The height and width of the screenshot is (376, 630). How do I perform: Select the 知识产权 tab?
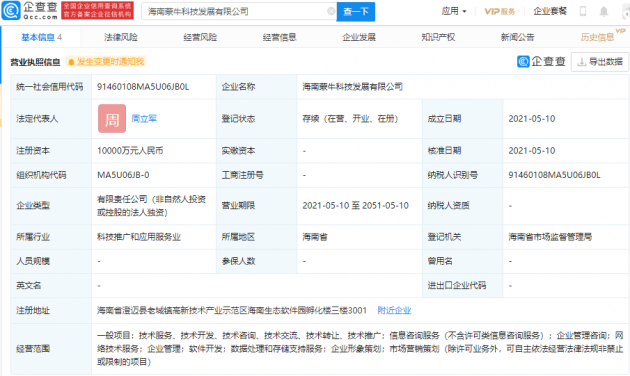pyautogui.click(x=438, y=37)
